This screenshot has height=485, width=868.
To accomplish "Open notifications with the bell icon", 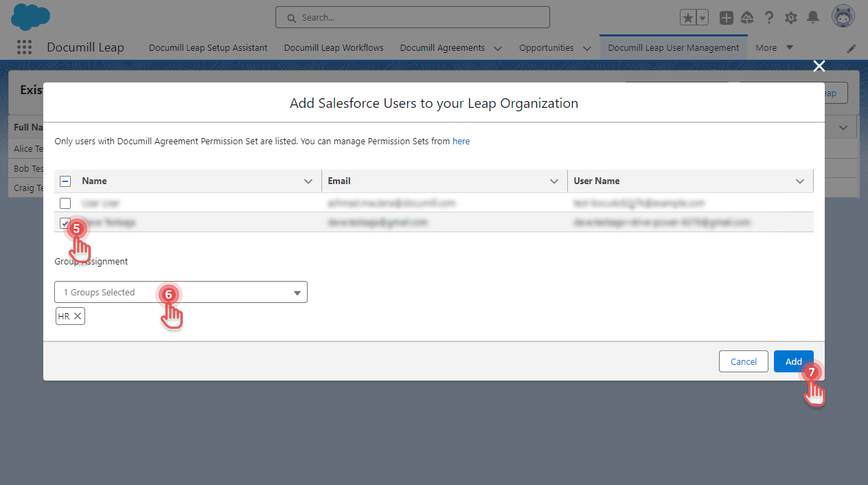I will 813,17.
